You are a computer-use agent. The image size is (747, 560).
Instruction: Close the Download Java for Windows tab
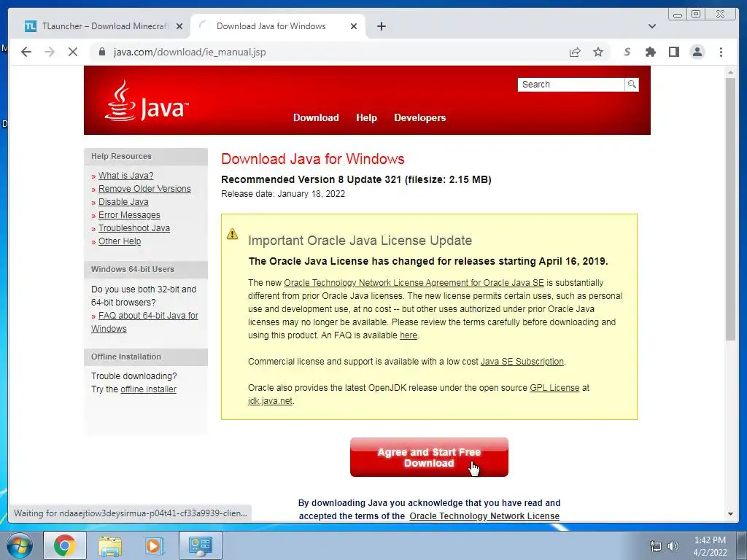[354, 26]
